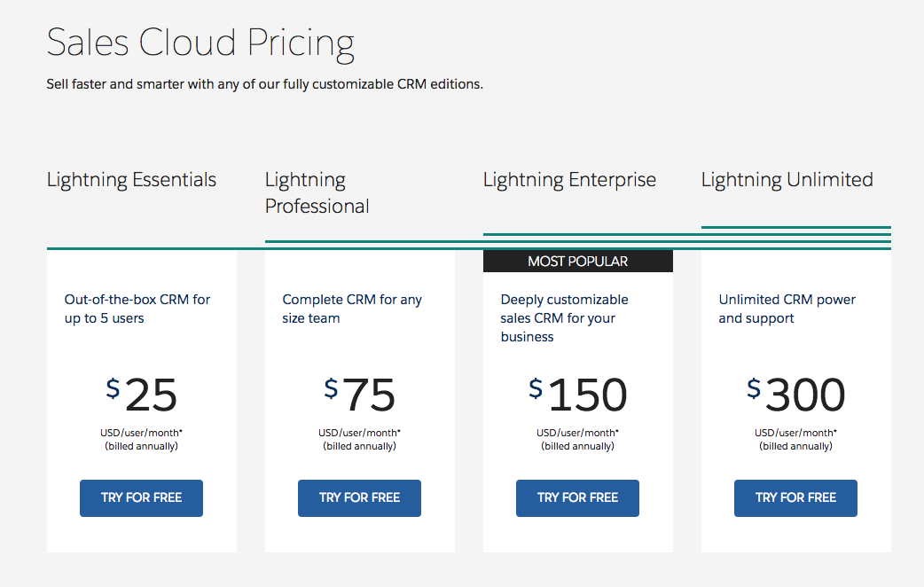Select the $300 Unlimited price
The height and width of the screenshot is (587, 924).
(x=795, y=395)
